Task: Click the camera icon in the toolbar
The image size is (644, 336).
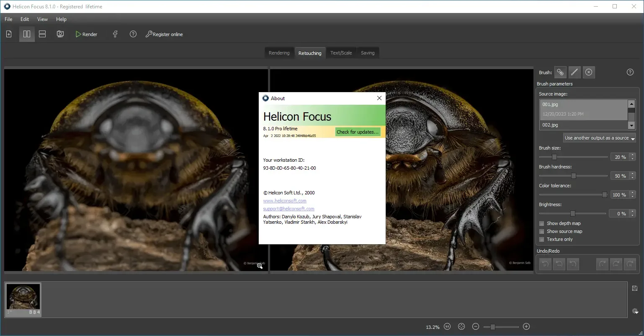Action: (60, 34)
